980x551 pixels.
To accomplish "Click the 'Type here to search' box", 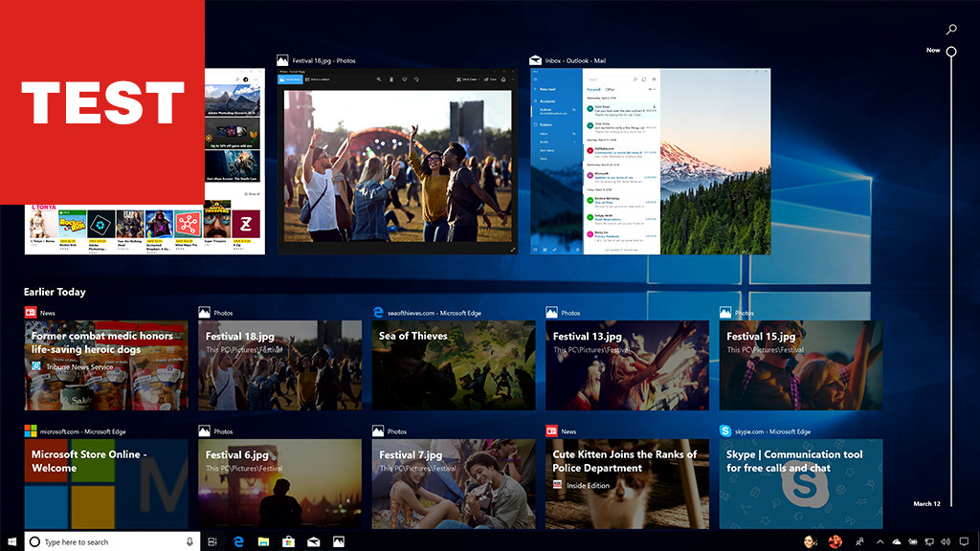I will (x=113, y=541).
